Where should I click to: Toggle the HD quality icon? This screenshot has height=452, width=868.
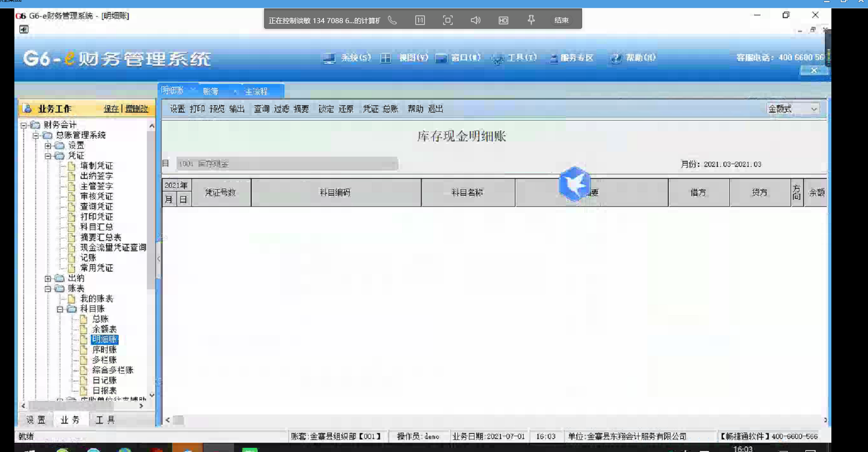pos(503,20)
